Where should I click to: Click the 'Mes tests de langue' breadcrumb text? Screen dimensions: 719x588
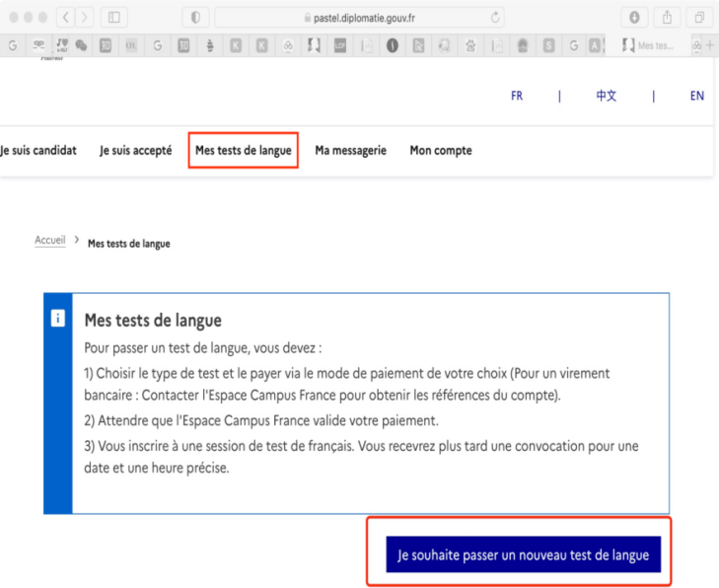(x=129, y=244)
